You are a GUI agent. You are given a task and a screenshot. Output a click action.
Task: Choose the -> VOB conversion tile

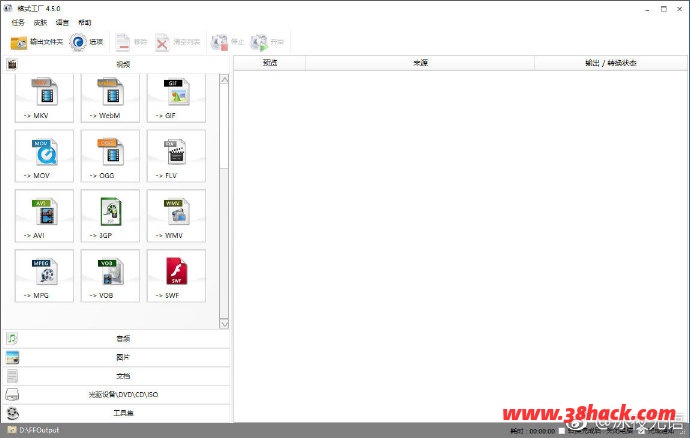pyautogui.click(x=110, y=276)
